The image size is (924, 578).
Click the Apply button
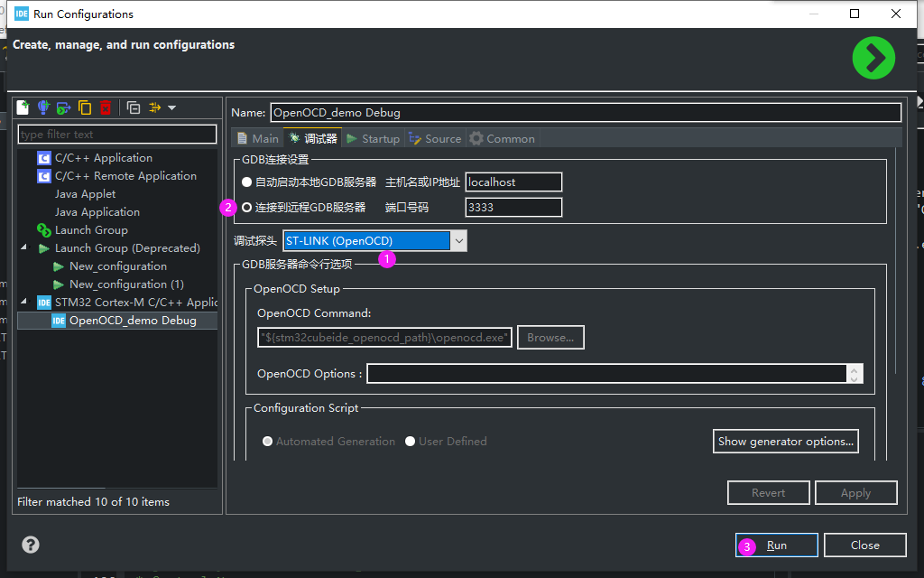pyautogui.click(x=855, y=492)
